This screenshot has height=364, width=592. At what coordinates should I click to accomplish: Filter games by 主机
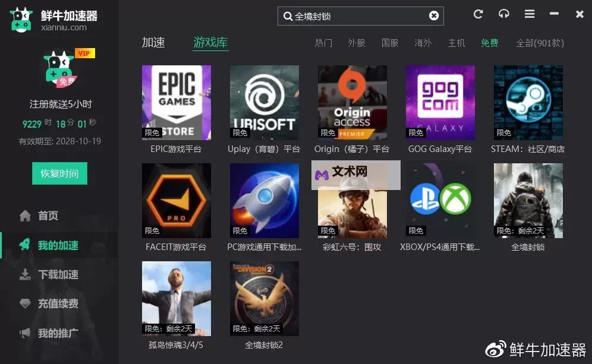pos(456,43)
